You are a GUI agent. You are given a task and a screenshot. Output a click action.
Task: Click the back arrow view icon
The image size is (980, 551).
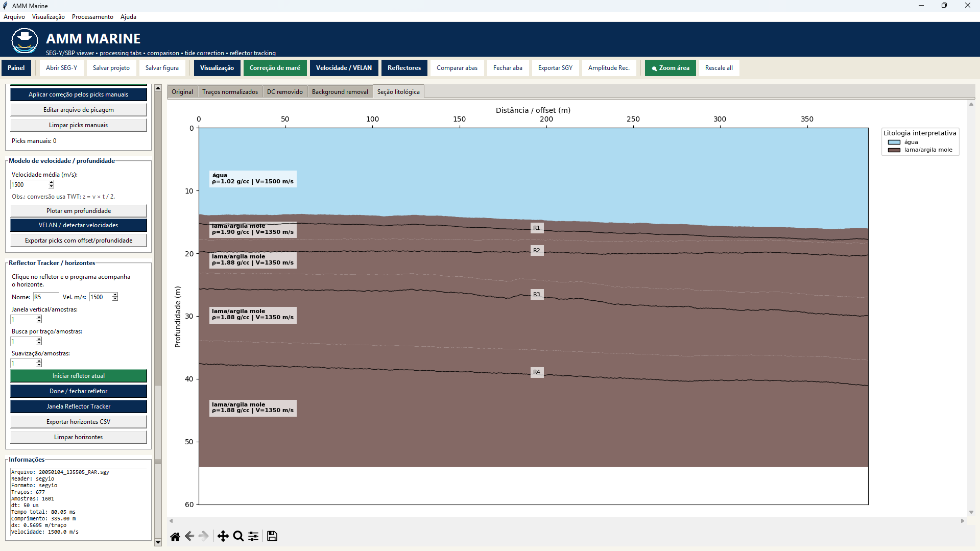coord(189,536)
